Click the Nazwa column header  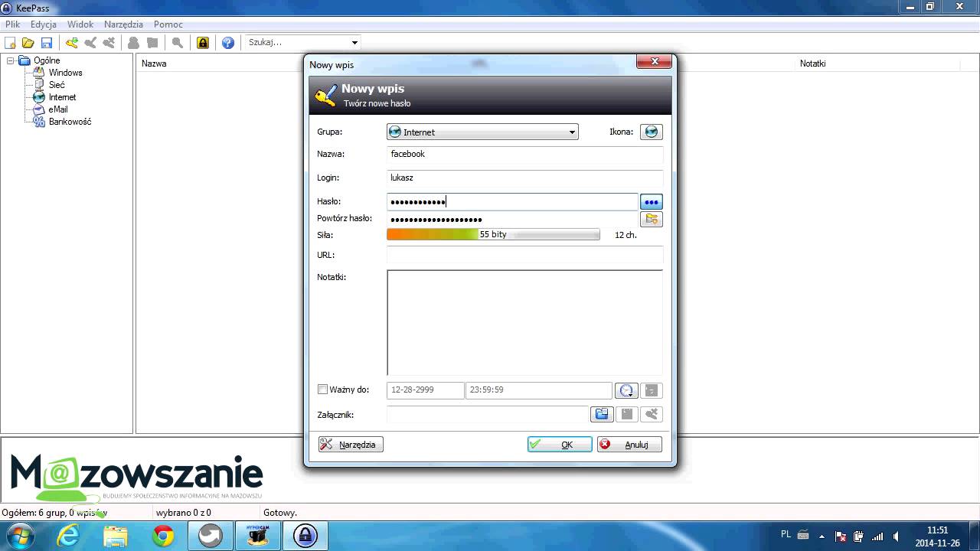click(154, 64)
